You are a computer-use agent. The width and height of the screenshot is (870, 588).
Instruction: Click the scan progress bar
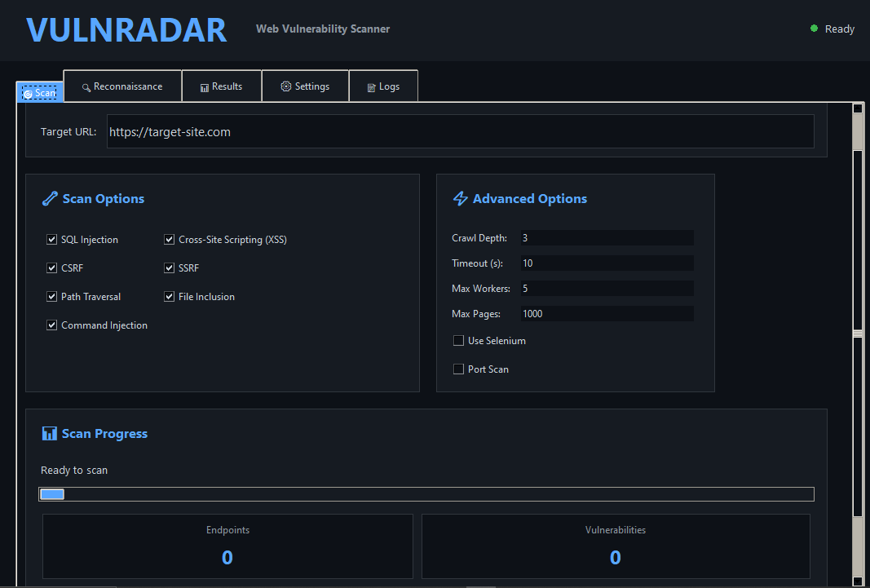pos(426,494)
